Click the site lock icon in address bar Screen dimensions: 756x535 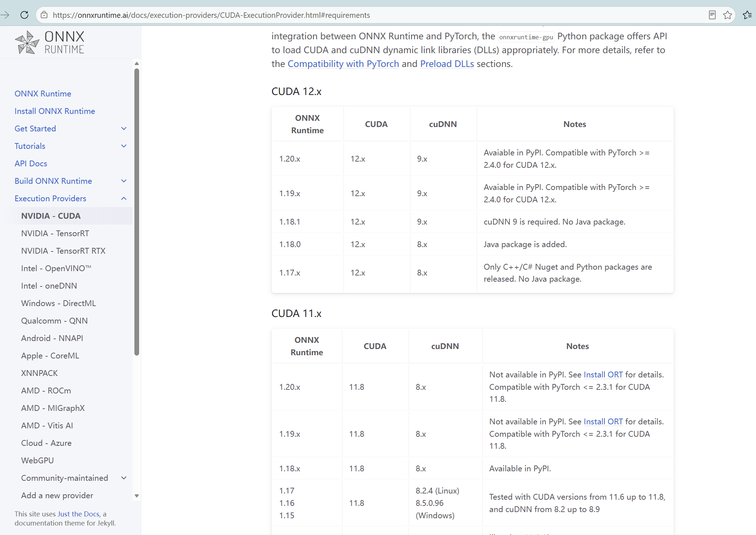(x=44, y=15)
